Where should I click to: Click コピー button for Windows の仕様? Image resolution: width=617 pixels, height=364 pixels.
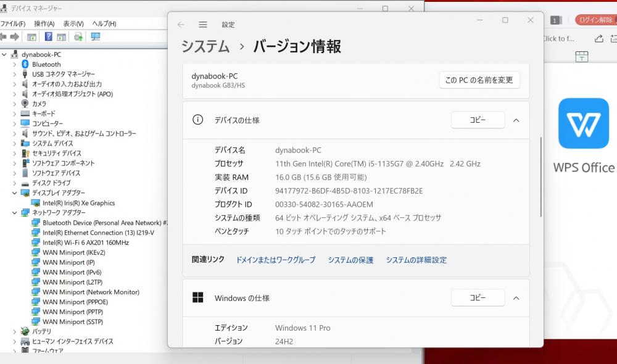[x=478, y=297]
